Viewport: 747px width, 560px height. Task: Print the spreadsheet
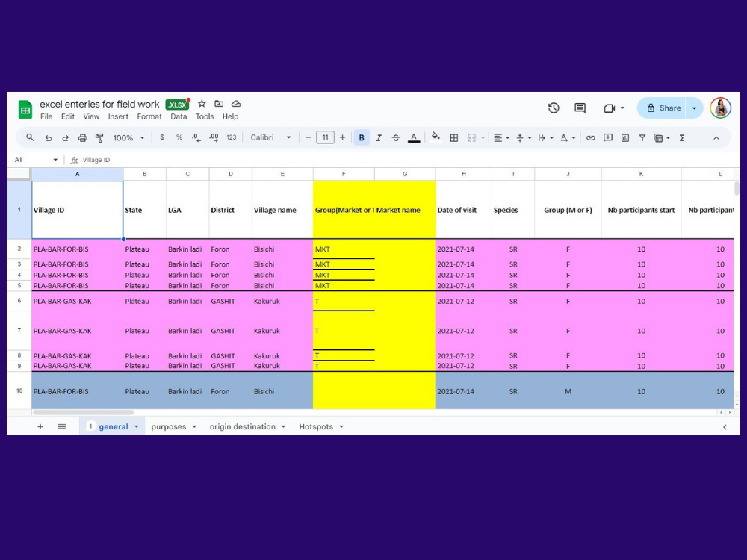click(x=82, y=138)
